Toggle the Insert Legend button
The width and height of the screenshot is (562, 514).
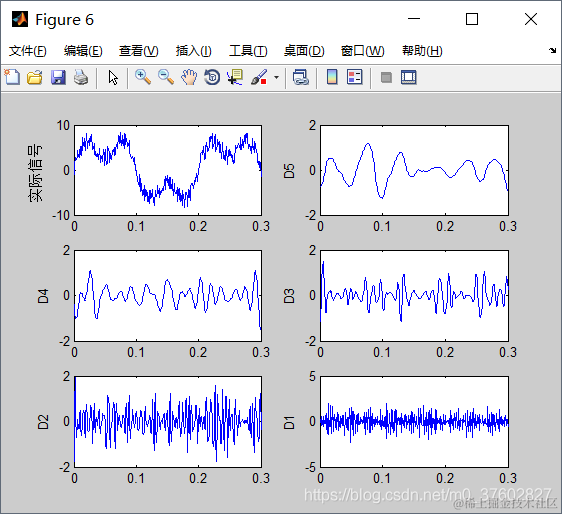tap(355, 77)
